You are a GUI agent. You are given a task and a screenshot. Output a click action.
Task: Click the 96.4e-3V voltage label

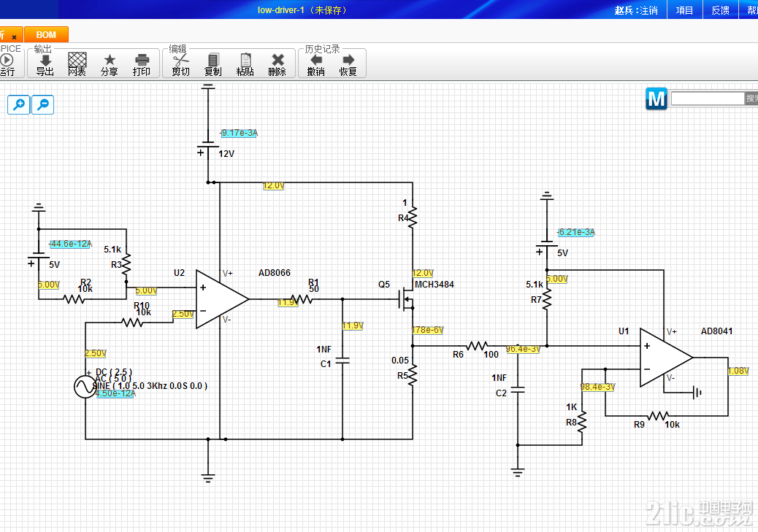[x=523, y=349]
